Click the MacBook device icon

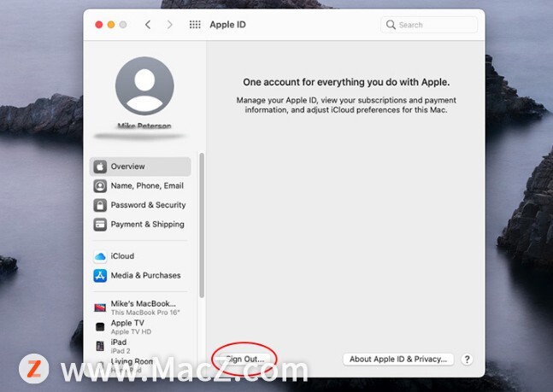point(100,307)
